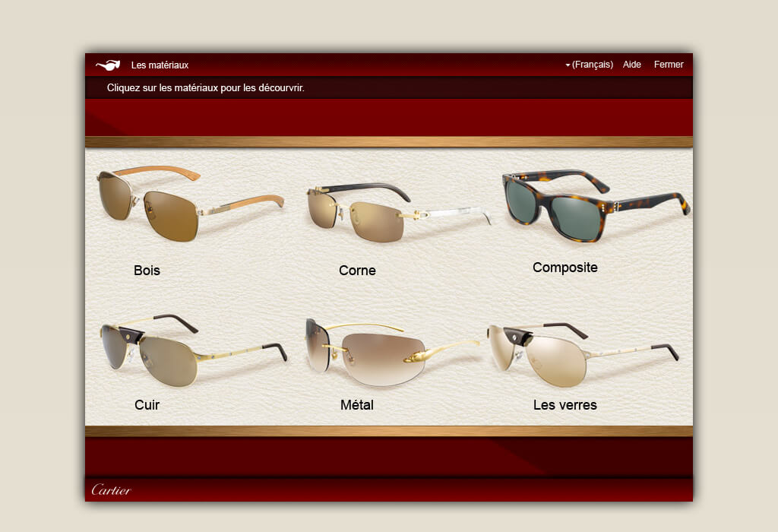Close the module with Fermer
Image resolution: width=778 pixels, height=532 pixels.
click(669, 65)
